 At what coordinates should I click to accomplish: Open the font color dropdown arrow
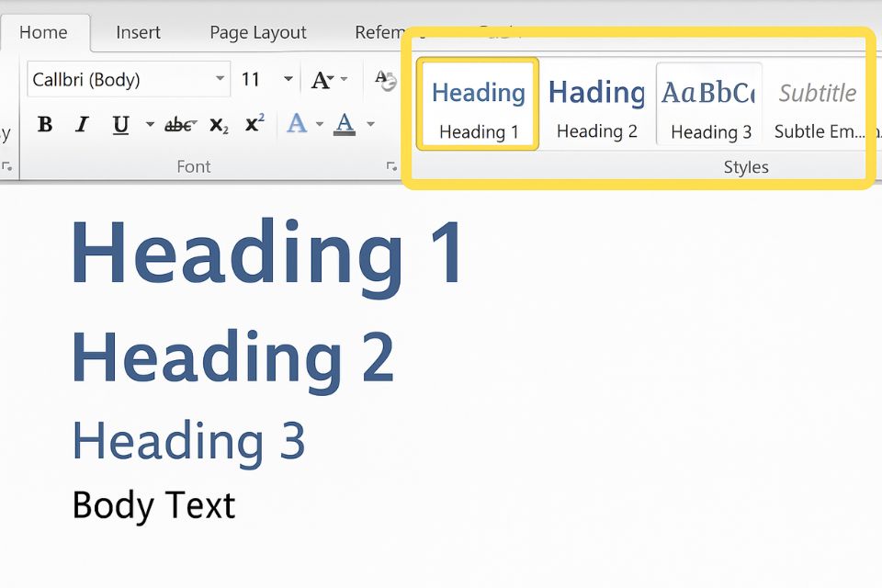click(370, 125)
